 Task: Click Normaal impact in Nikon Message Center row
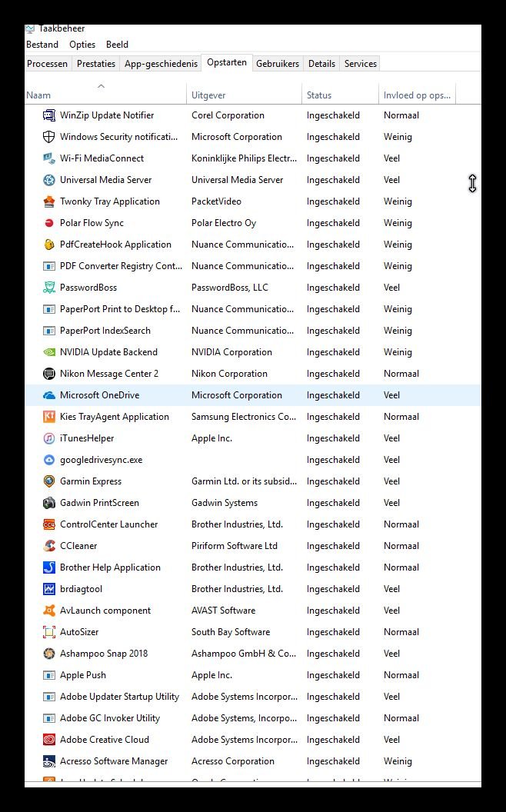(401, 374)
